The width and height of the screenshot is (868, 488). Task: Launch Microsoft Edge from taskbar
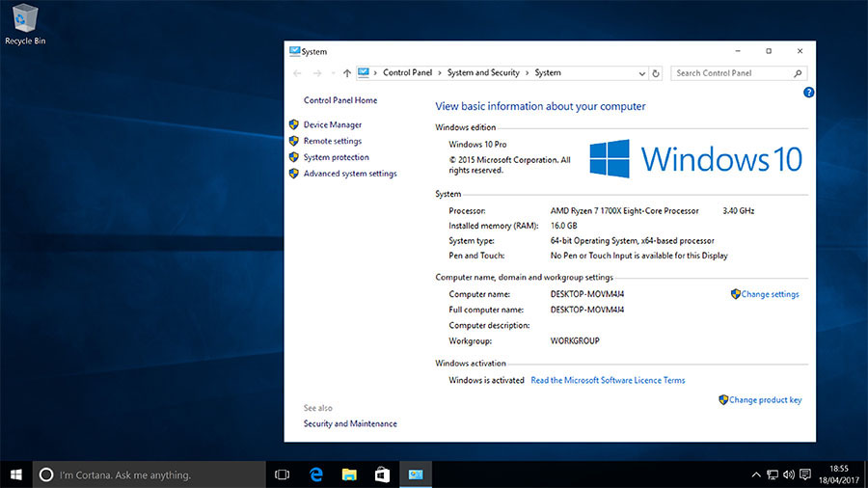tap(316, 474)
